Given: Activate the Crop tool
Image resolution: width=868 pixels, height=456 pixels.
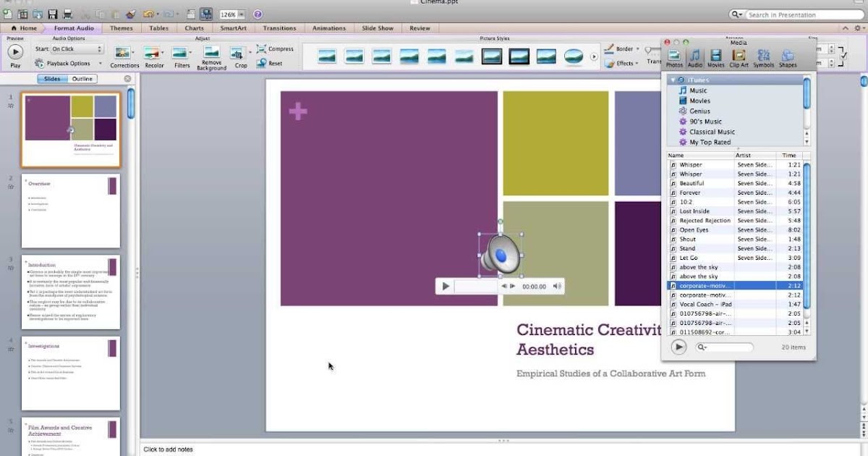Looking at the screenshot, I should point(240,54).
